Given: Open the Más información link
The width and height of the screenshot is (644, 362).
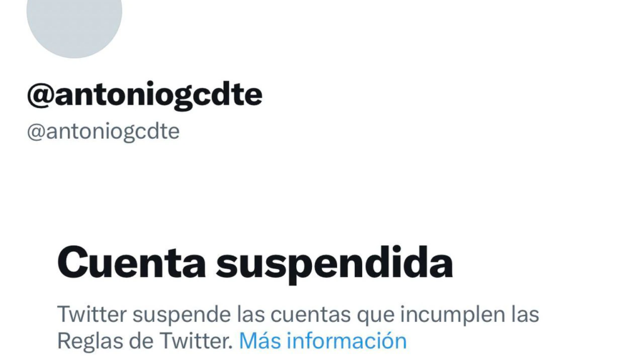Looking at the screenshot, I should pyautogui.click(x=323, y=341).
